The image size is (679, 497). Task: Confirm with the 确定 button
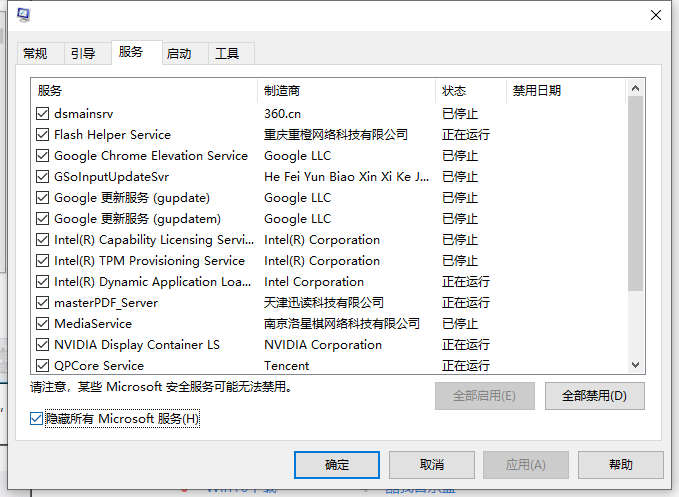tap(337, 465)
